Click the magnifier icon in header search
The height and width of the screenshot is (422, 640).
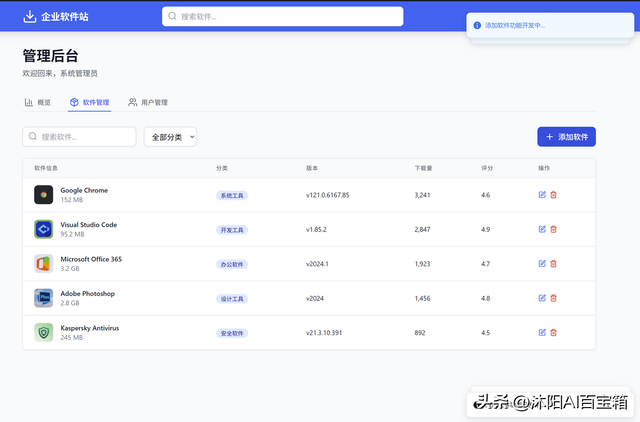[172, 16]
